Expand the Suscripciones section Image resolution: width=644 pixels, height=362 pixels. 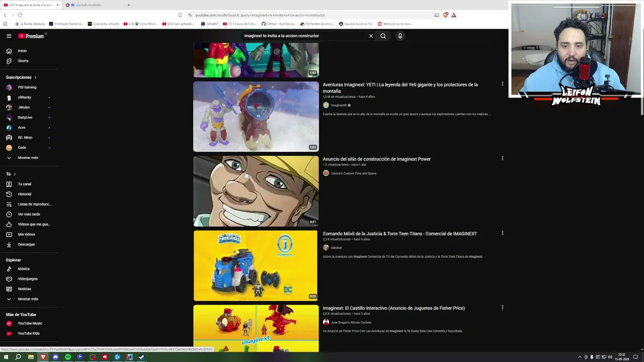pyautogui.click(x=21, y=77)
